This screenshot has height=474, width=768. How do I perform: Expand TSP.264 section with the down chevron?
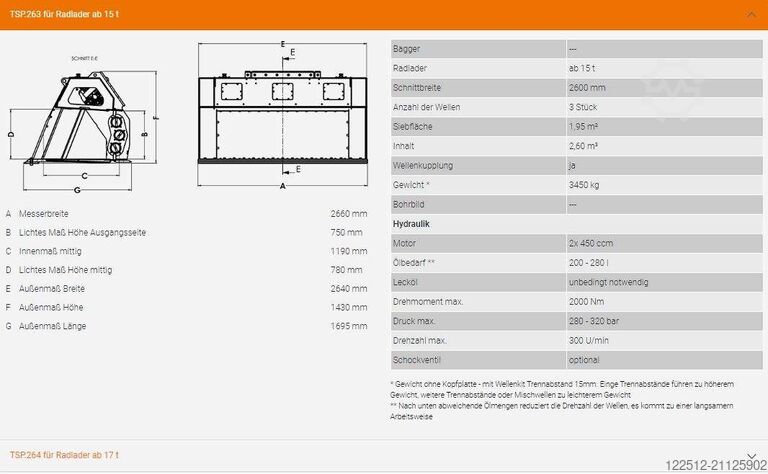point(751,453)
